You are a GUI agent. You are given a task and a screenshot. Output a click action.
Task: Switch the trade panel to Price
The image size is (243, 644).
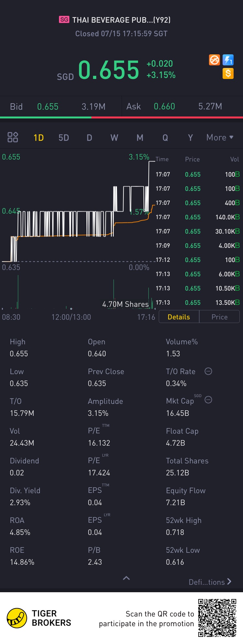point(219,317)
